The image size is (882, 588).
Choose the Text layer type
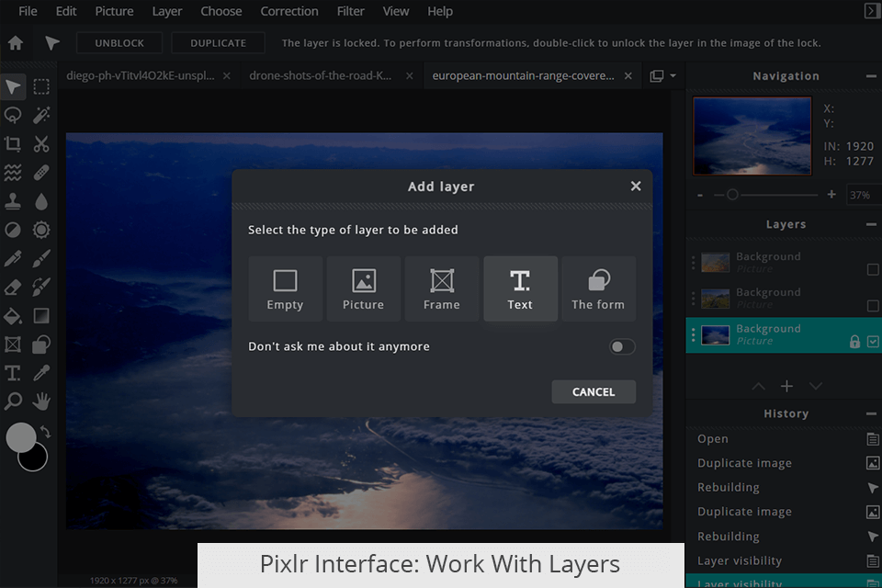tap(520, 288)
